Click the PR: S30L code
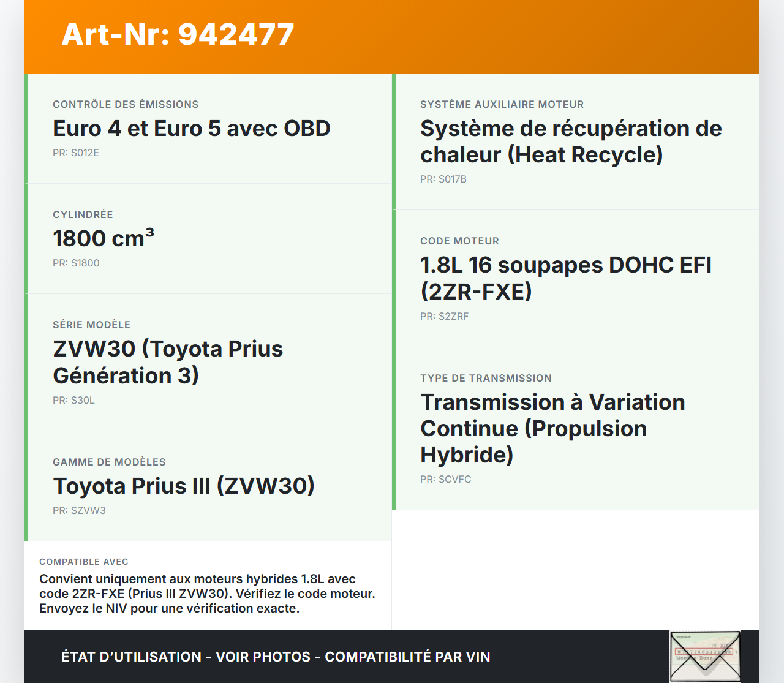This screenshot has height=683, width=784. coord(73,401)
